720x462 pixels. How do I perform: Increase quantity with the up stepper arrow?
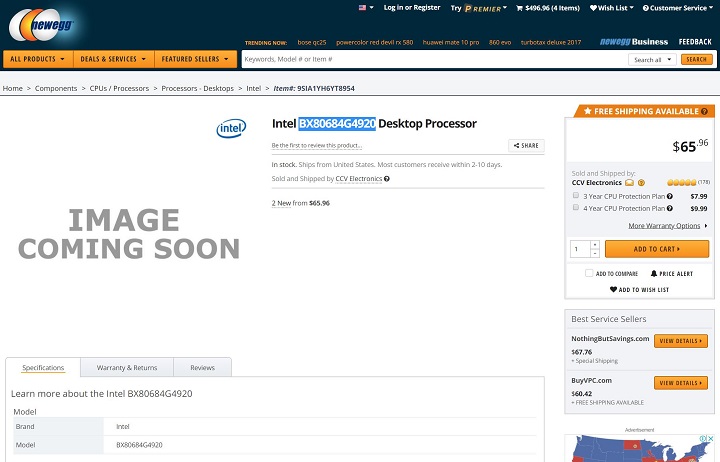[x=595, y=245]
